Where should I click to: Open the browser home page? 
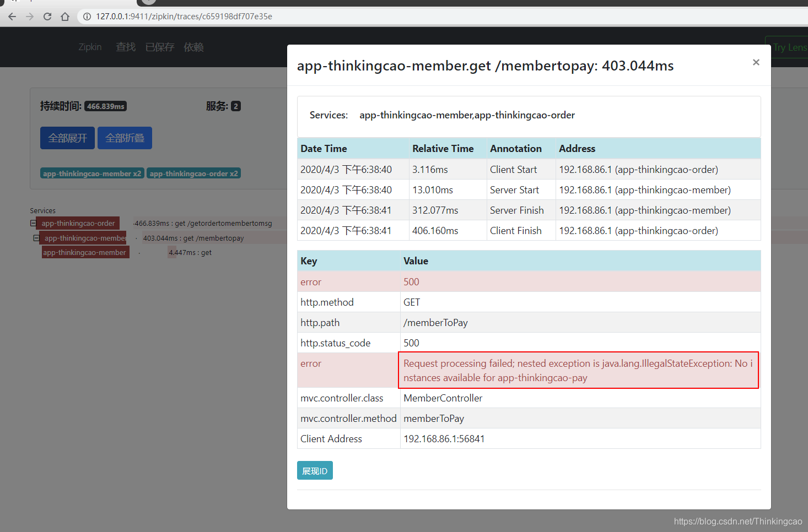point(65,17)
